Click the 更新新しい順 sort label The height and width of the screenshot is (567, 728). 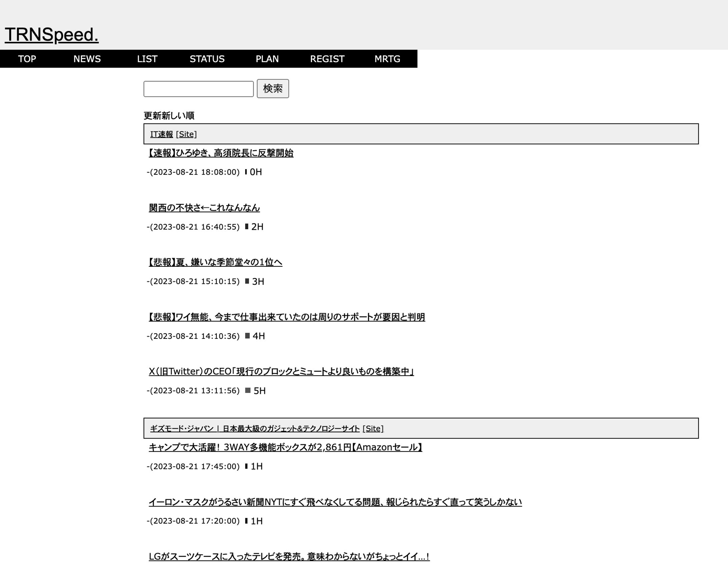point(169,116)
